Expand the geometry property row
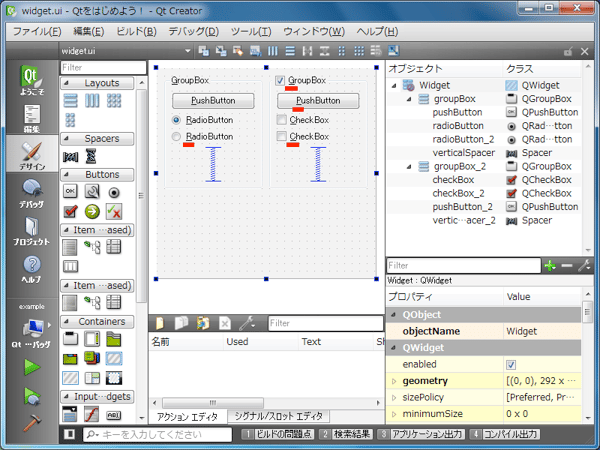Viewport: 600px width, 450px height. (x=394, y=381)
